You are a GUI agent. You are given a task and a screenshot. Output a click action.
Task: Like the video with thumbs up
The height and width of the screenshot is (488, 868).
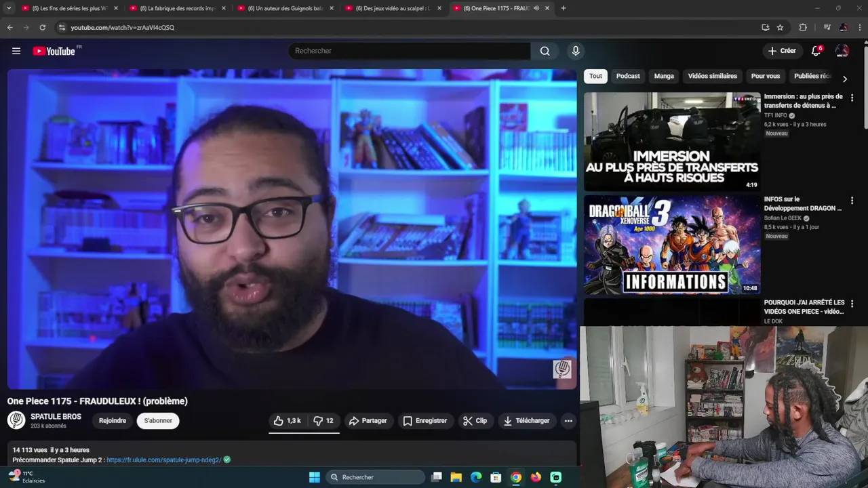point(288,421)
